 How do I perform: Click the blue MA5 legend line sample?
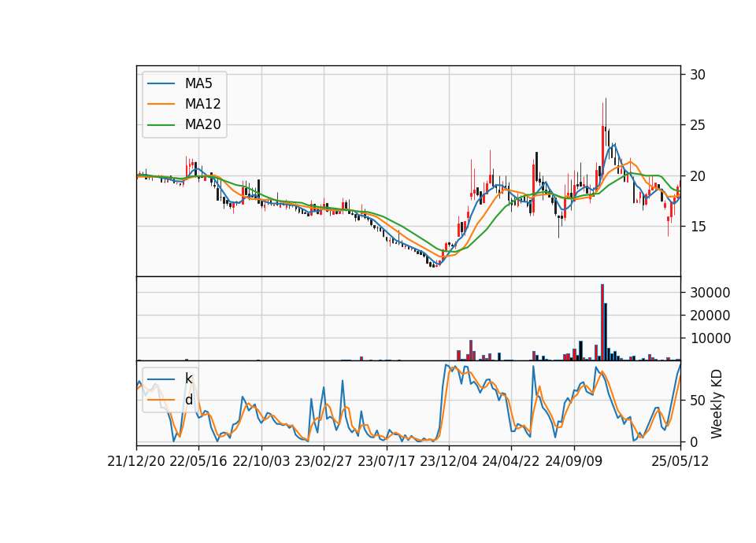point(161,83)
